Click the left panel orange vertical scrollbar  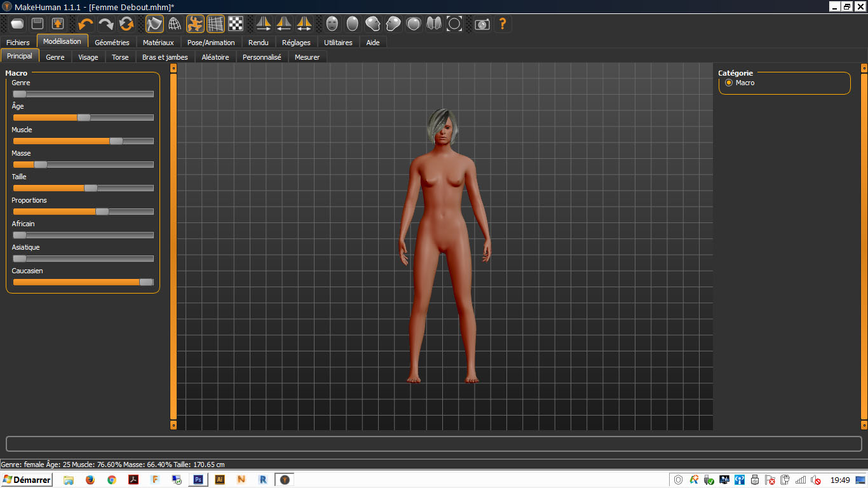tap(173, 247)
